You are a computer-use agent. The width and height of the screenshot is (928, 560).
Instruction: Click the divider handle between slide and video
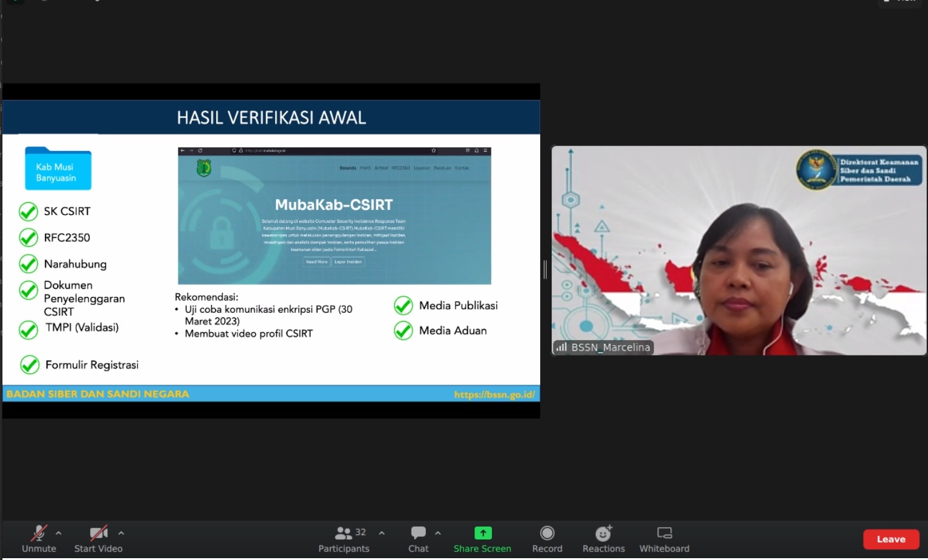545,269
